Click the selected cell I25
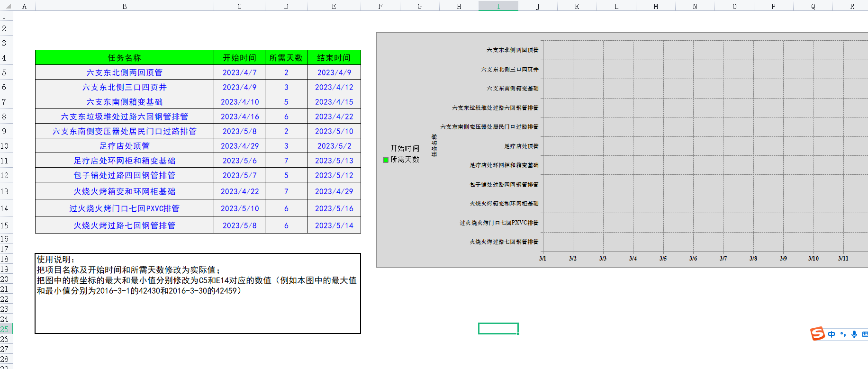This screenshot has width=868, height=369. [498, 328]
